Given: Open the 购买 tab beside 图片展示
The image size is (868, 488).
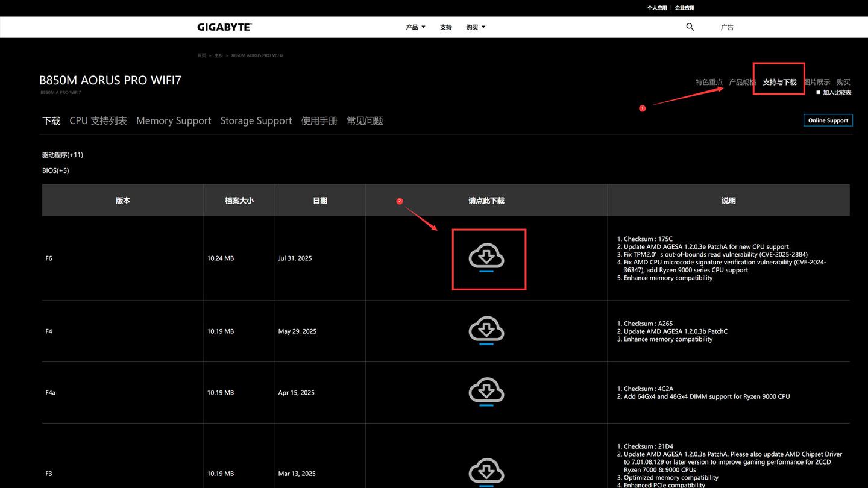Looking at the screenshot, I should (x=843, y=82).
